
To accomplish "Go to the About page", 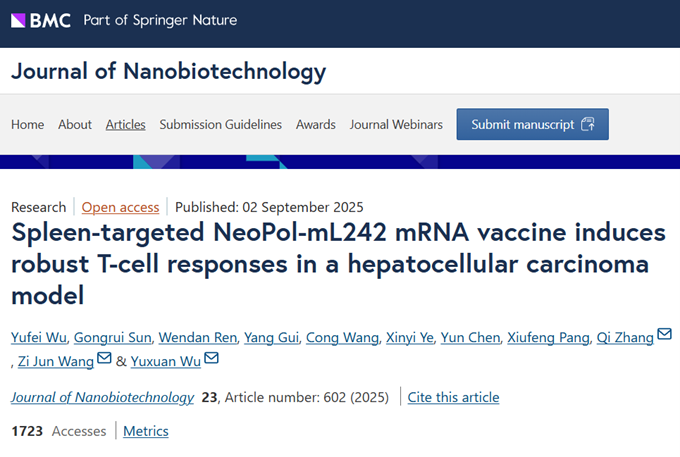I will click(x=75, y=125).
